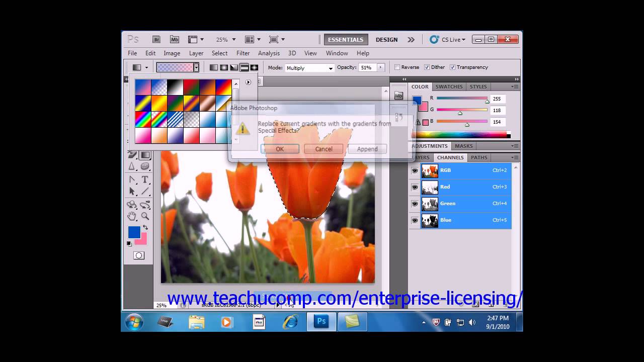644x362 pixels.
Task: Confirm the dialog with OK
Action: tap(280, 149)
